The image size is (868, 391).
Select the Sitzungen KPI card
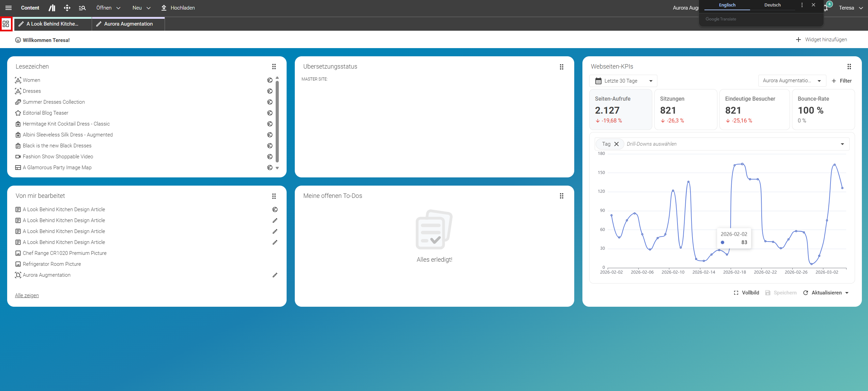[x=686, y=110]
